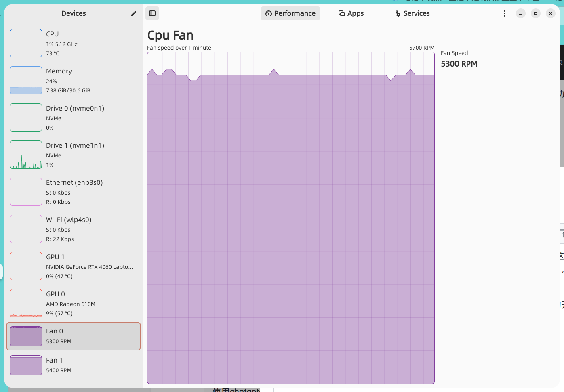Select the CPU device entry
564x392 pixels.
point(74,43)
